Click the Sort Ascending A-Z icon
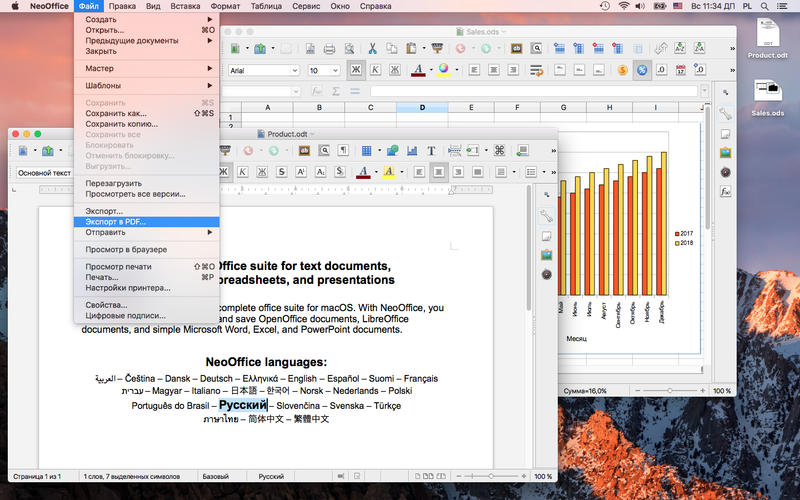Screen dimensions: 800x500 [x=680, y=48]
